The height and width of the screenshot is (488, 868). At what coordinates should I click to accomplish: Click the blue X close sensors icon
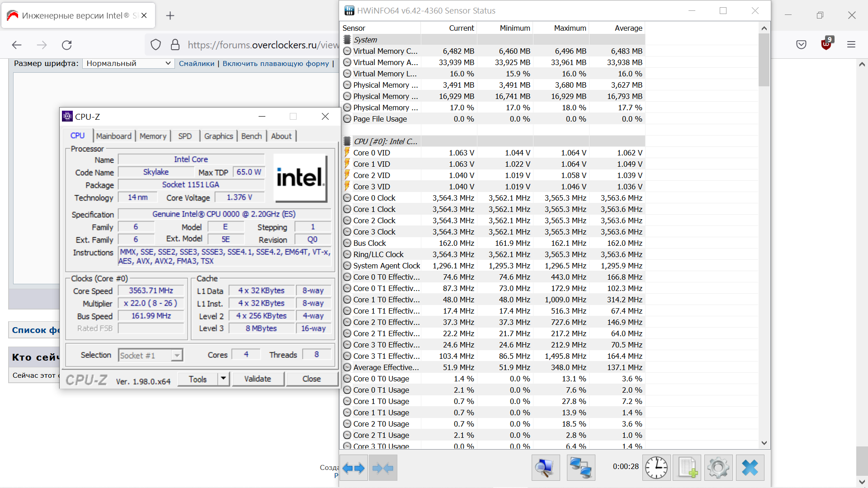coord(750,468)
